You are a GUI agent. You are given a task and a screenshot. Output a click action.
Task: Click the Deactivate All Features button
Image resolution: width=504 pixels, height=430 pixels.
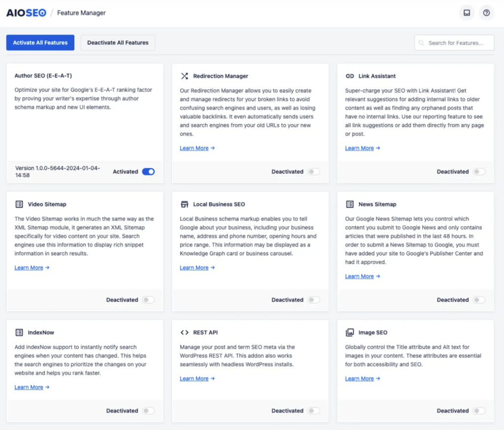tap(118, 43)
